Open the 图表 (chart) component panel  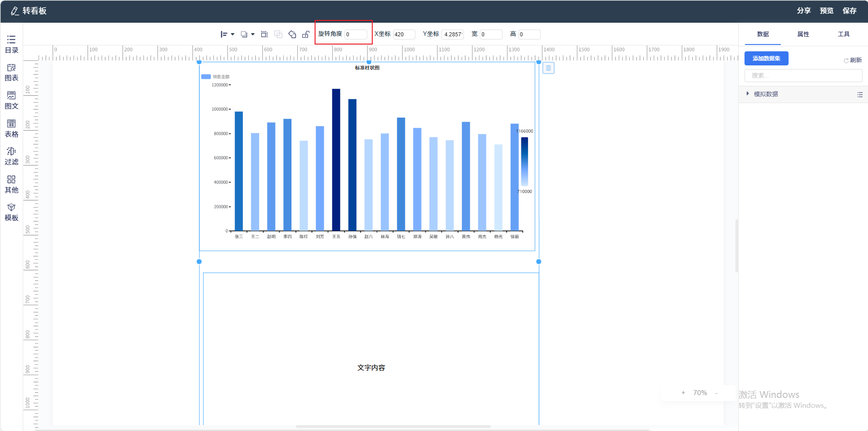[x=11, y=72]
